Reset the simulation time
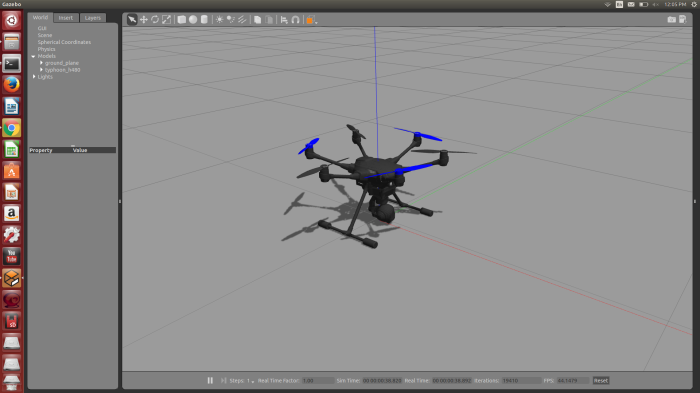This screenshot has width=700, height=393. (600, 380)
